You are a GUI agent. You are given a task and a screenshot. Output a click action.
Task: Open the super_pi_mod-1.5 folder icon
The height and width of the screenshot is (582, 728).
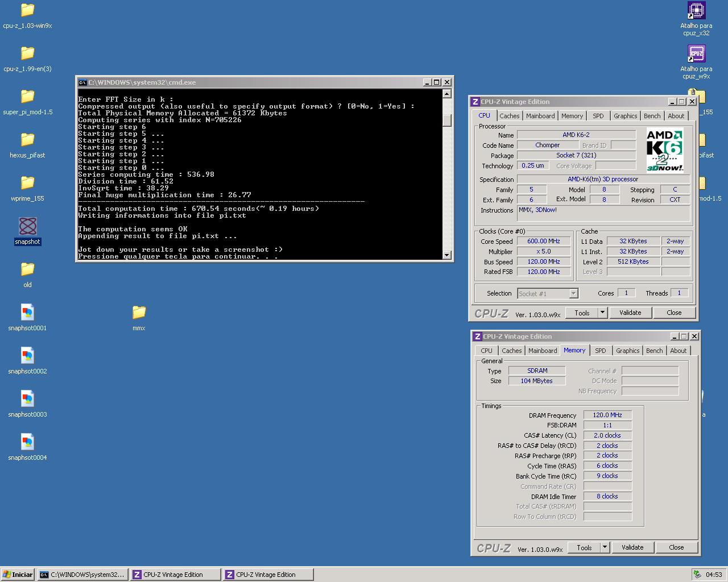(x=27, y=97)
